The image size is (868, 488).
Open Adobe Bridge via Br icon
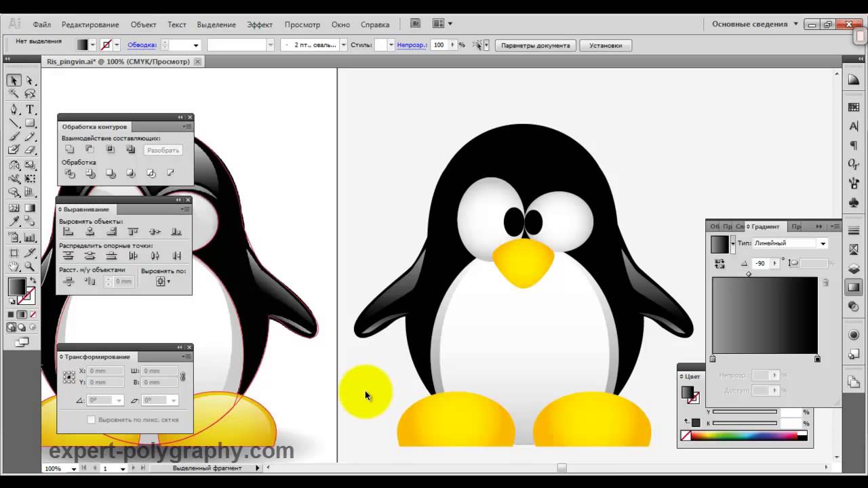[416, 24]
